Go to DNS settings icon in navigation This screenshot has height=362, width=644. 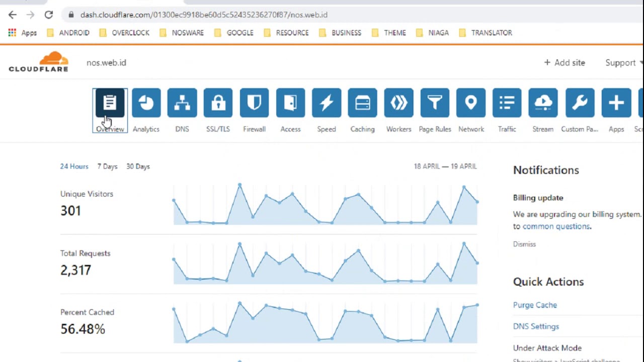point(182,103)
